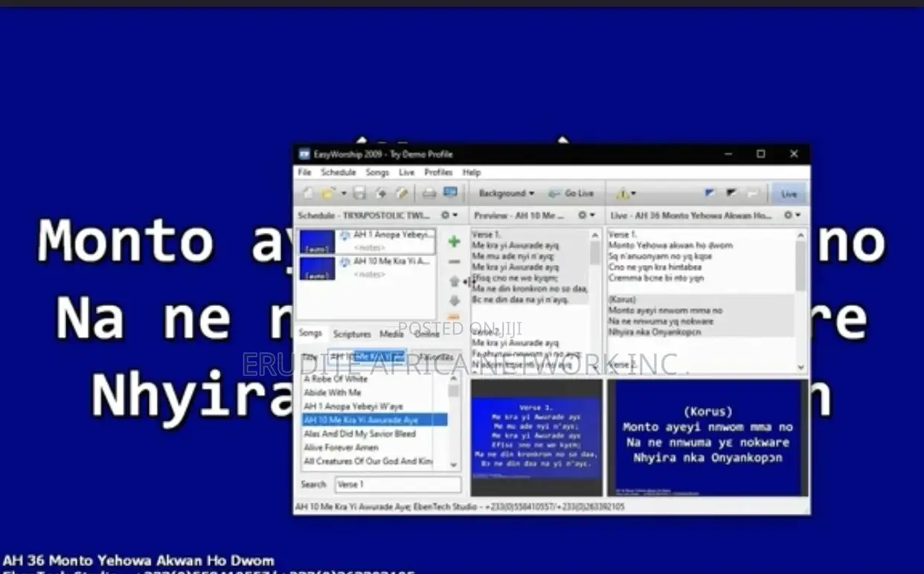Open the Background dropdown

tap(507, 194)
